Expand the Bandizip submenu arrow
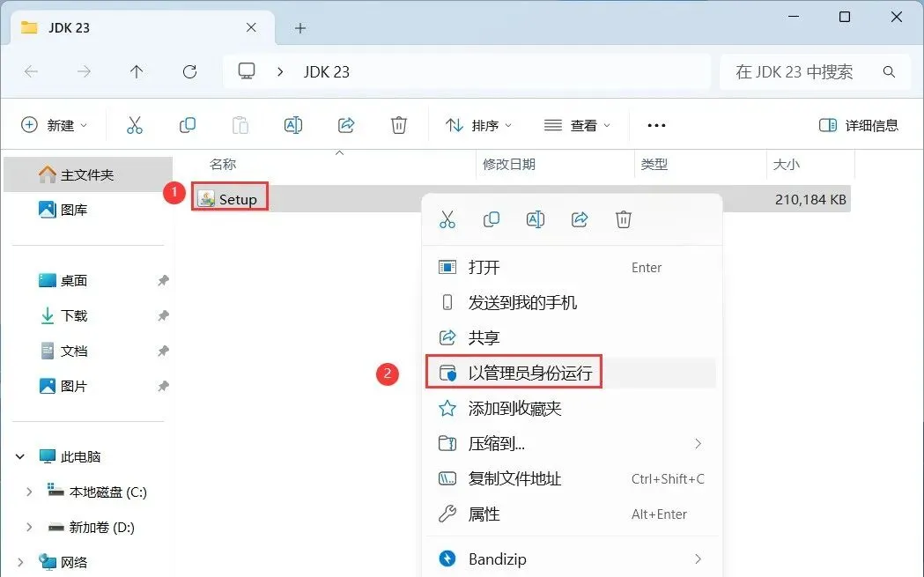 point(698,559)
